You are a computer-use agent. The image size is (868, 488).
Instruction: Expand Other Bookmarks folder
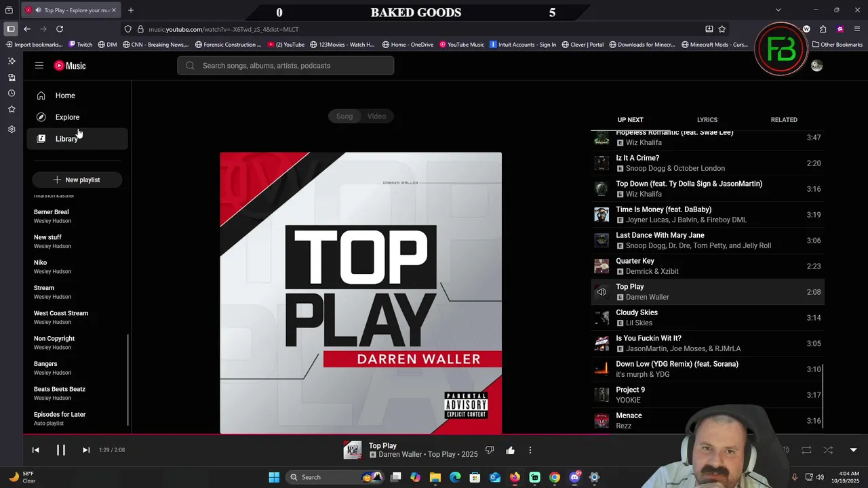point(837,45)
